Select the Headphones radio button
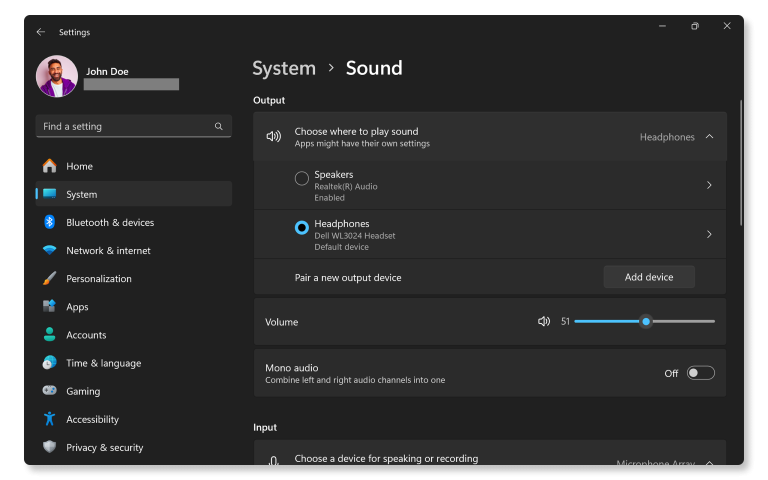 [302, 227]
